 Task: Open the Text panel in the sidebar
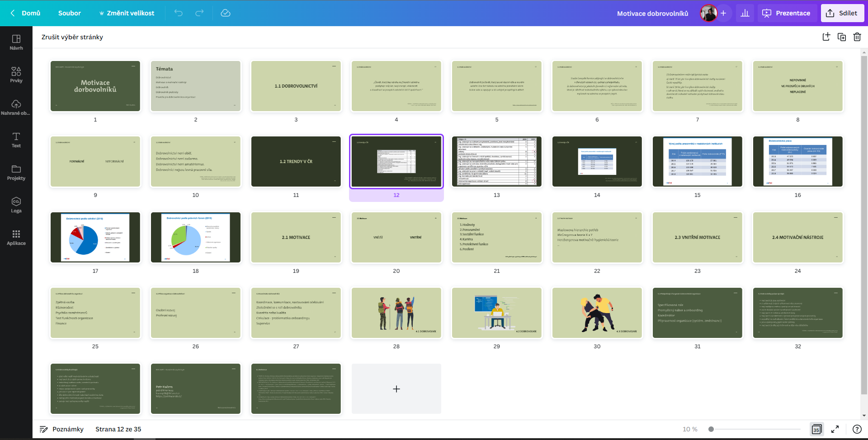16,140
